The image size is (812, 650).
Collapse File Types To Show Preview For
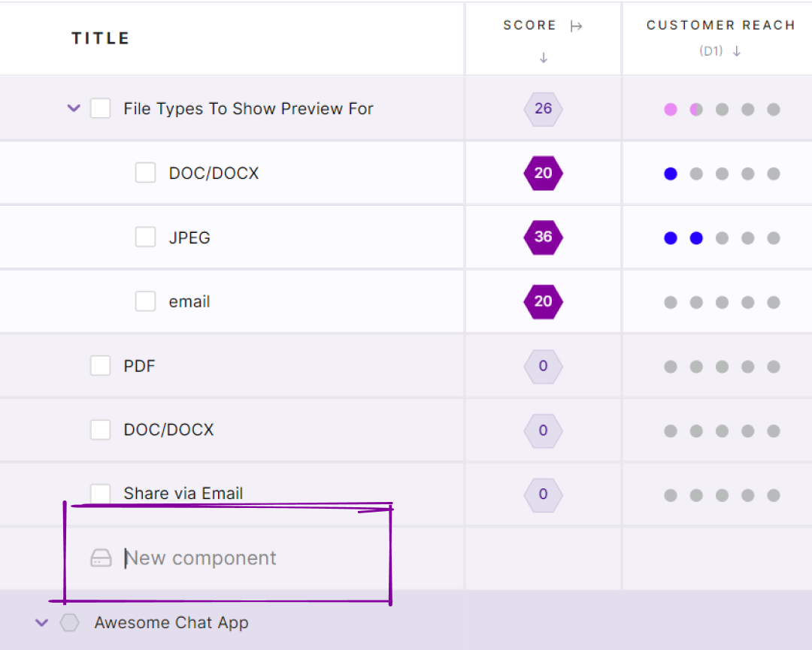74,109
